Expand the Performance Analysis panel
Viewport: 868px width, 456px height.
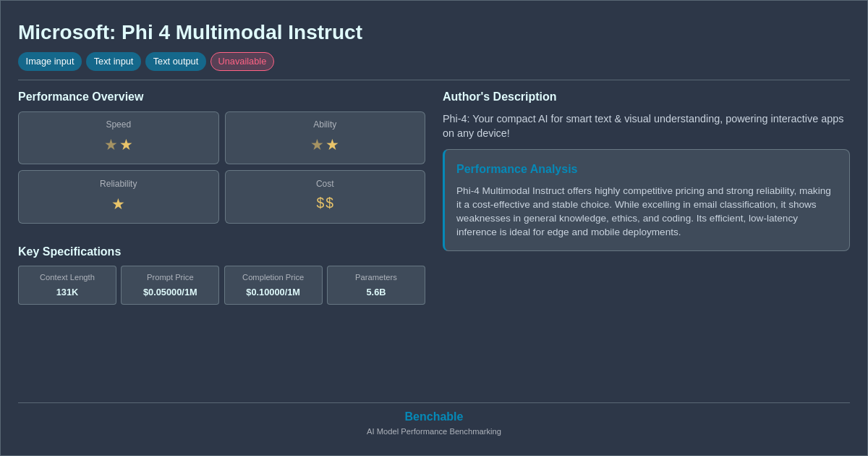click(646, 200)
